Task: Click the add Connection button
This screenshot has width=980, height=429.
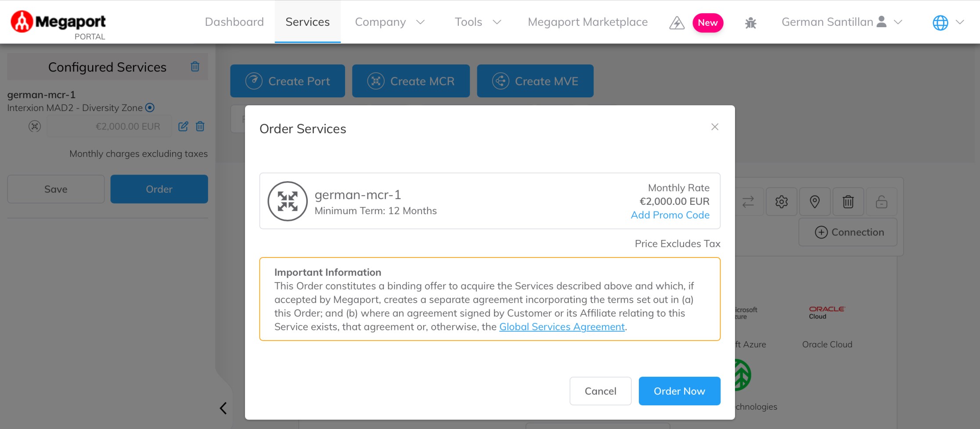Action: point(848,232)
